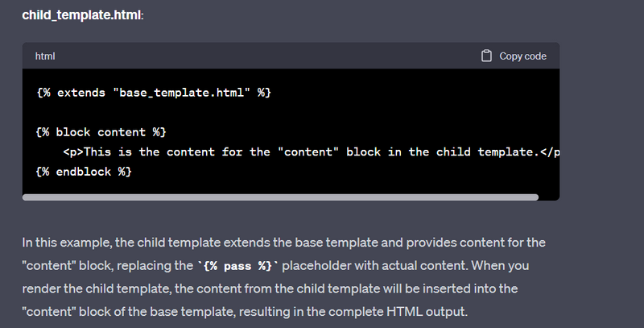
Task: Click the empty line between extends and block
Action: coord(161,112)
